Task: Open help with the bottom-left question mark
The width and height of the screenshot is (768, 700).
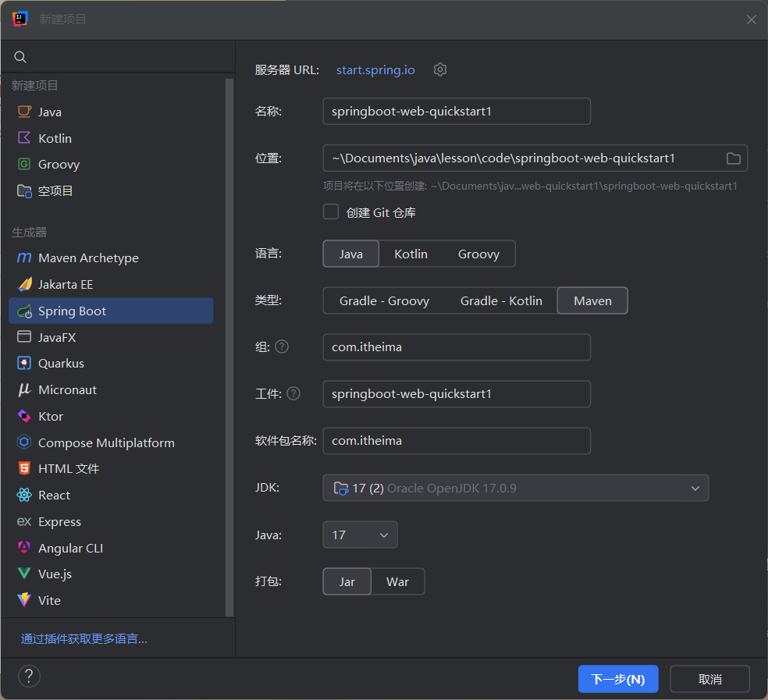Action: click(29, 676)
